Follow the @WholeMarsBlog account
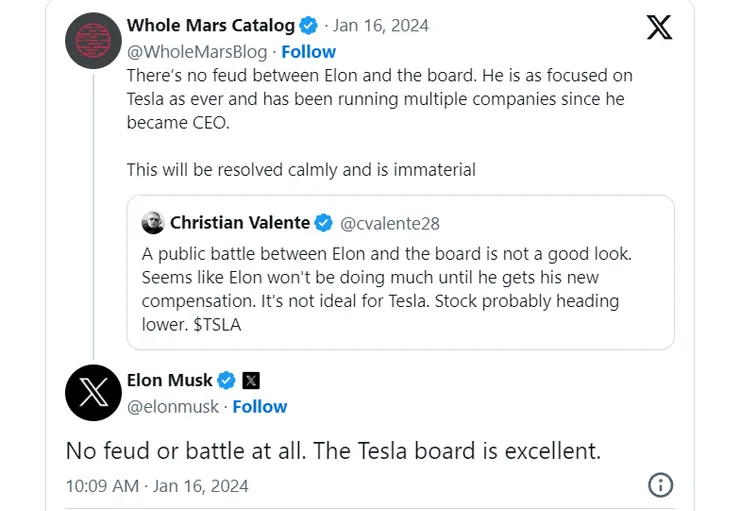The width and height of the screenshot is (740, 511). tap(308, 51)
